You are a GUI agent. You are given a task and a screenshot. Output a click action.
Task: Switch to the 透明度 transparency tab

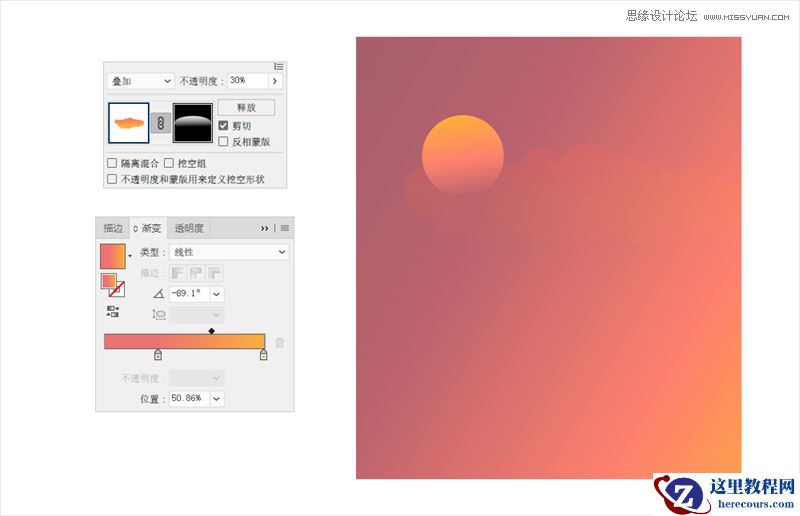pyautogui.click(x=189, y=228)
